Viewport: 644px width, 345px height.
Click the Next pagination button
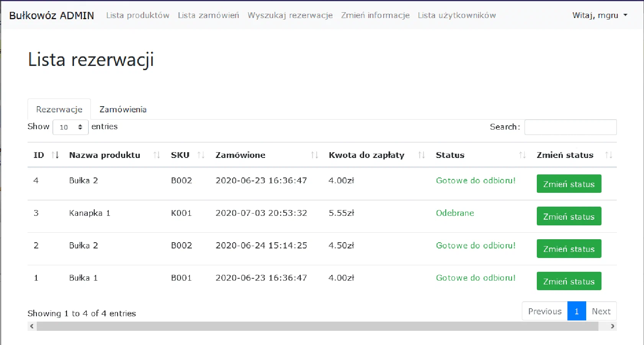pyautogui.click(x=601, y=311)
